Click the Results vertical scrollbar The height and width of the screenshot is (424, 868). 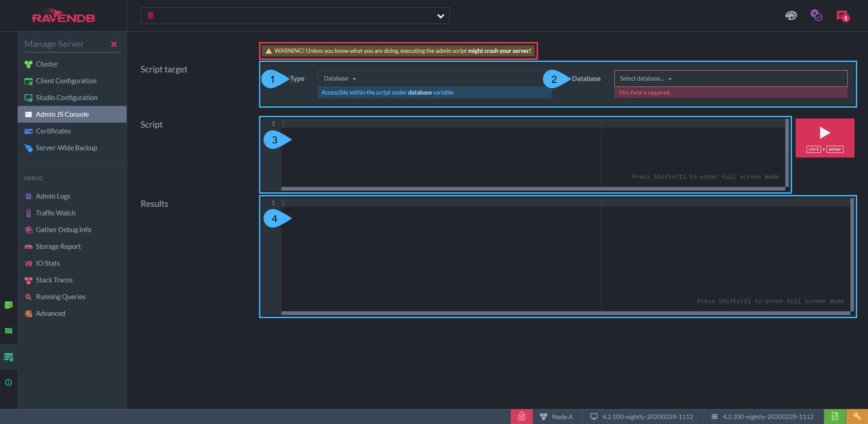(852, 255)
